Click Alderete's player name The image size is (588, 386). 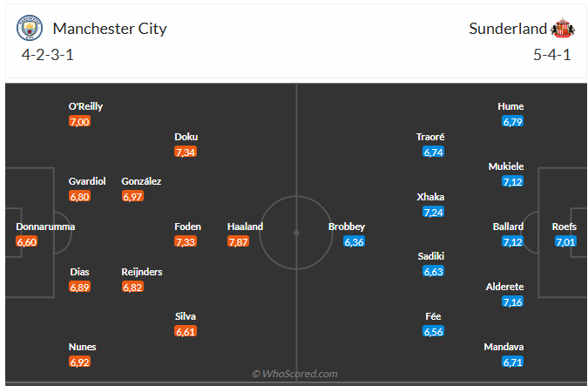click(505, 287)
